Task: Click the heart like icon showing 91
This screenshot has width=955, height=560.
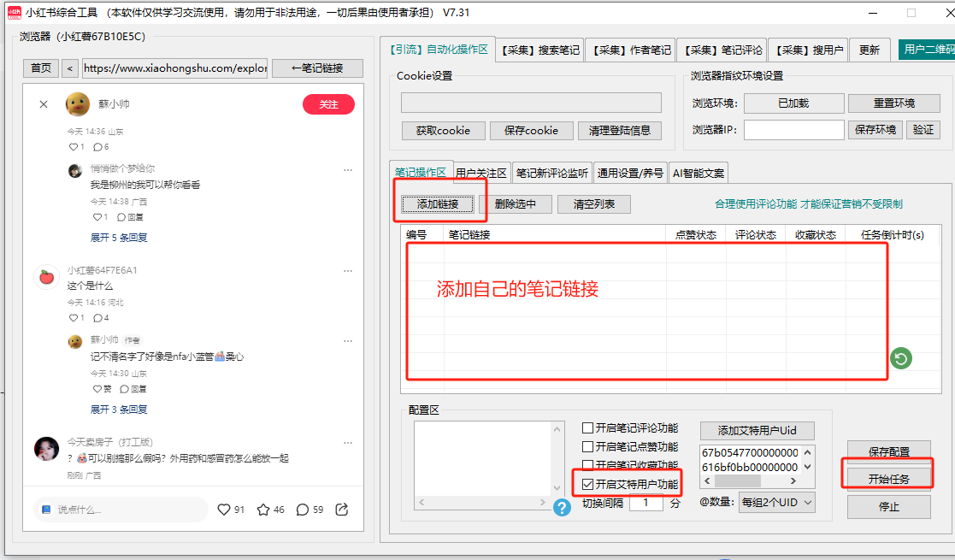Action: point(224,510)
